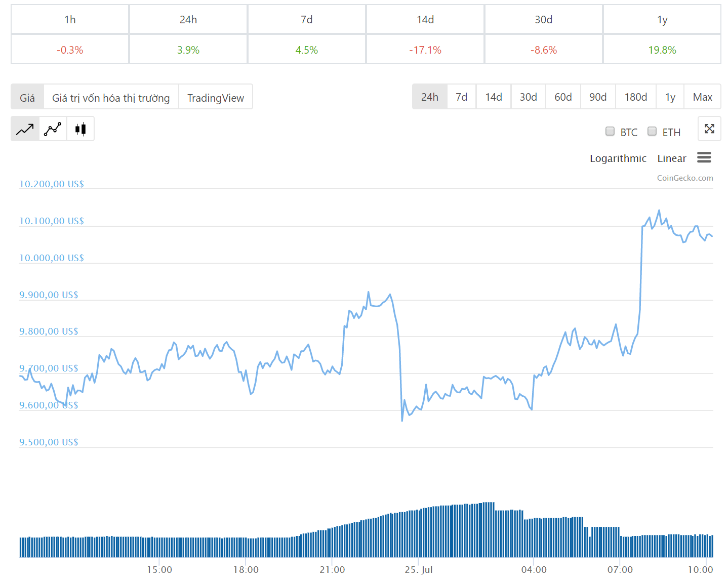Enable BTC comparison checkbox

coord(610,132)
